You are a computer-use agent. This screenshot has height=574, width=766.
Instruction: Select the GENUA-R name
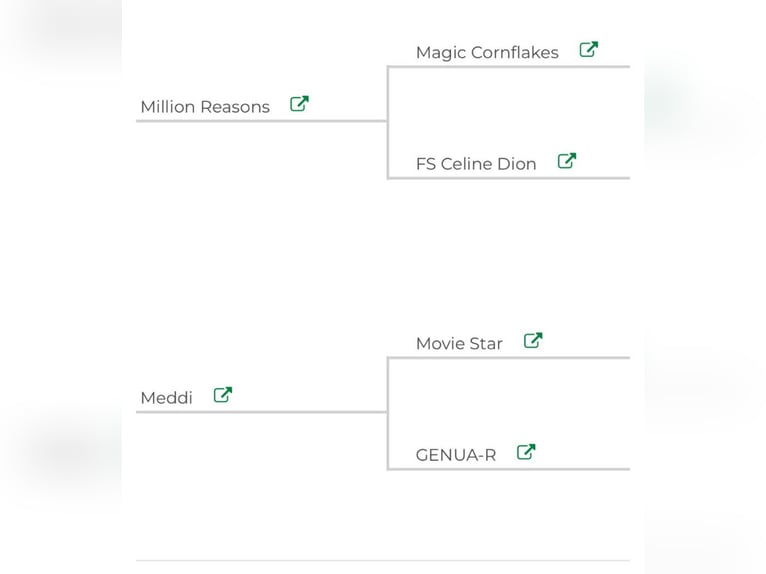click(x=456, y=455)
